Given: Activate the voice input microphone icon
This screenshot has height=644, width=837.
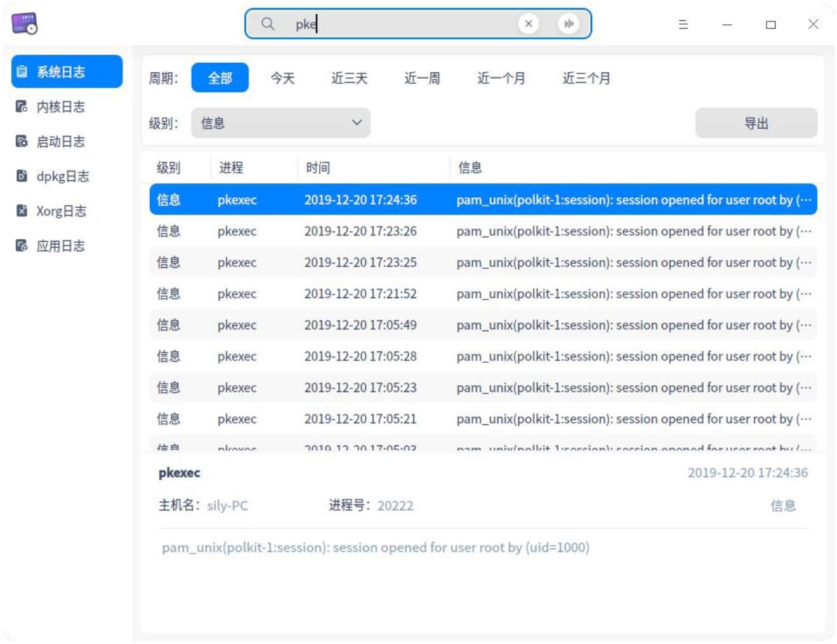Looking at the screenshot, I should pos(569,23).
